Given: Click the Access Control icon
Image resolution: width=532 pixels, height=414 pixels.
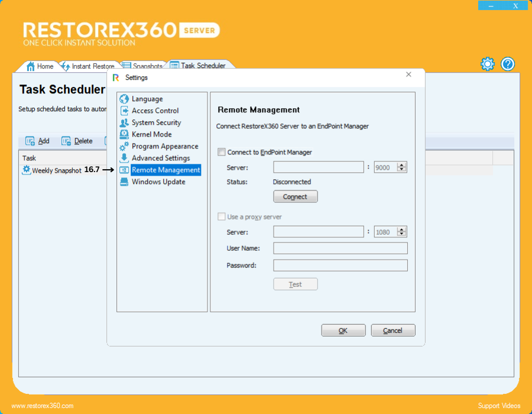Looking at the screenshot, I should click(124, 111).
